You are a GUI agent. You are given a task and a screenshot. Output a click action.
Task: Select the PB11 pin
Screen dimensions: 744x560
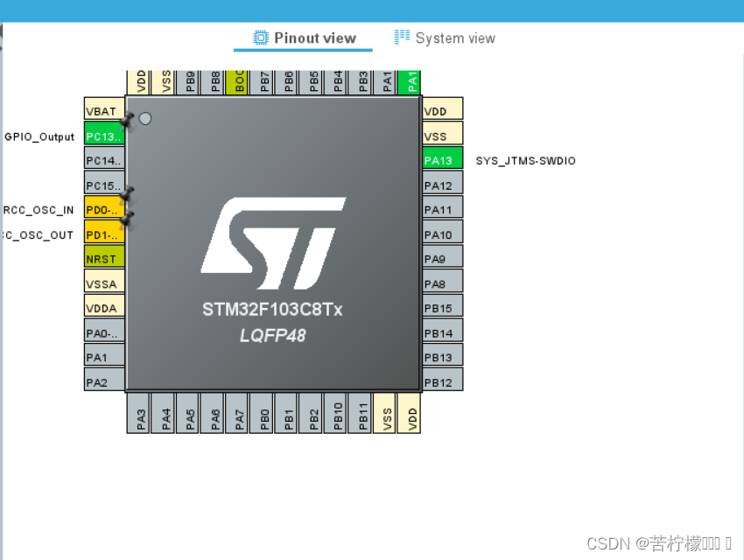(360, 413)
